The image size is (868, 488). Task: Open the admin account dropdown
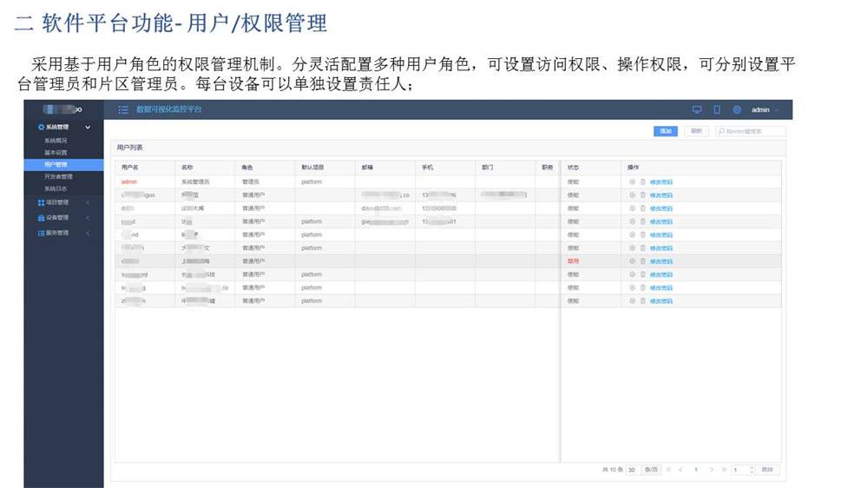(x=765, y=109)
